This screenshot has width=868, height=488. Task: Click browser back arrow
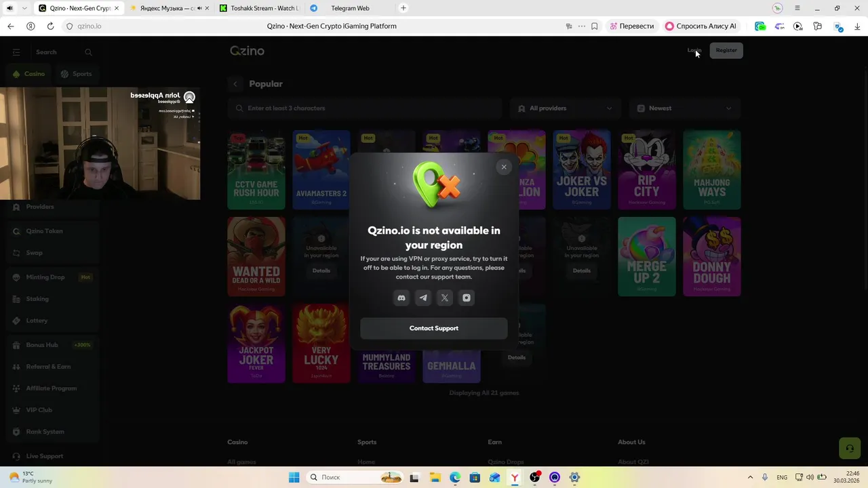(x=10, y=26)
